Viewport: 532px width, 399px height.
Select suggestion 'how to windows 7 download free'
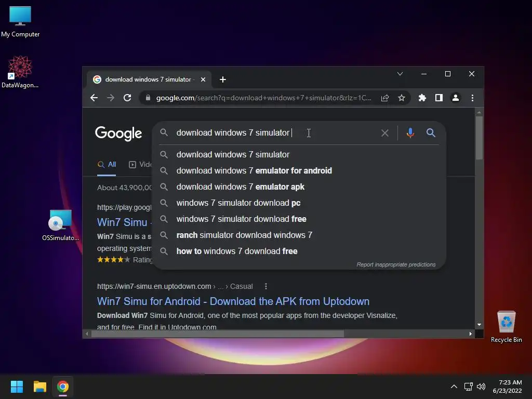[x=299, y=251]
